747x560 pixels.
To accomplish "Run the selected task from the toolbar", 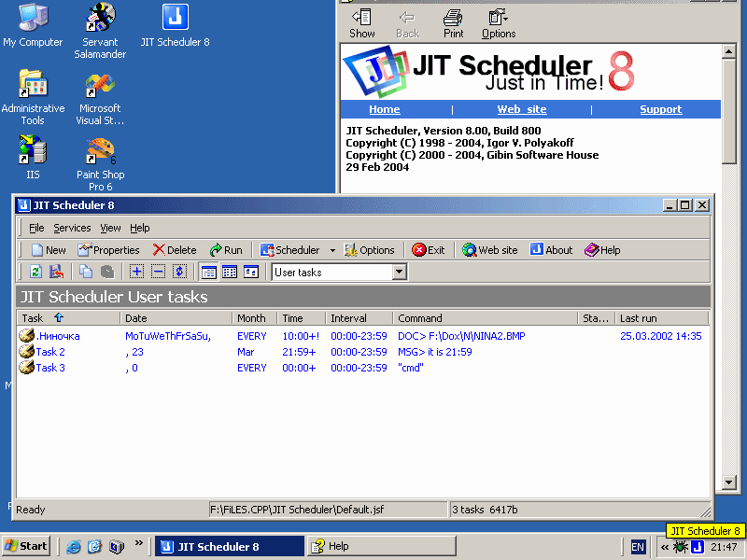I will (x=226, y=250).
